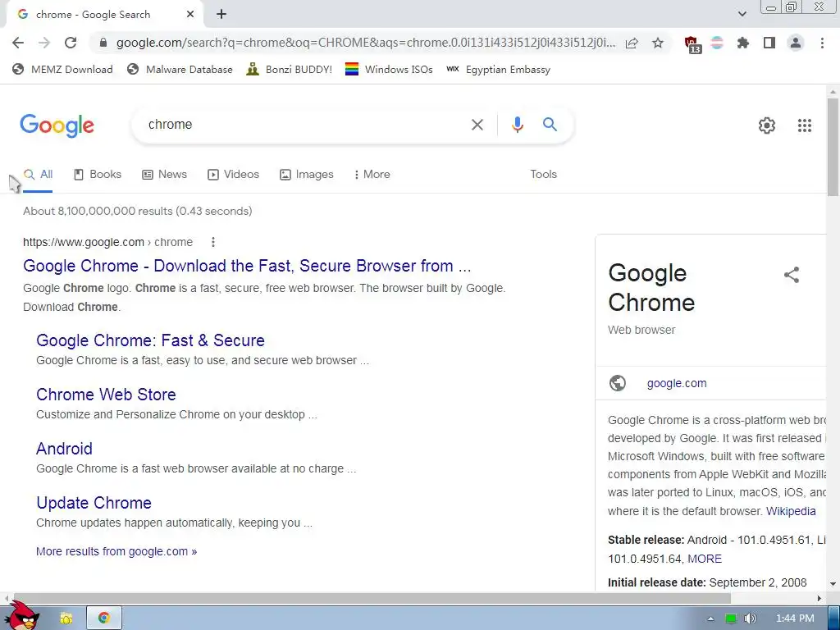Image resolution: width=840 pixels, height=630 pixels.
Task: Click the scroll right arrow
Action: [x=819, y=598]
